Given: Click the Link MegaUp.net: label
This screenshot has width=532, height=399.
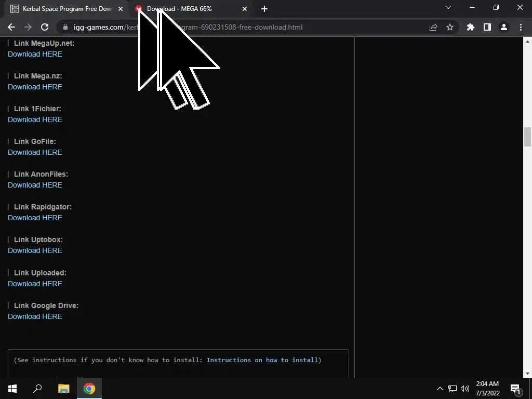Looking at the screenshot, I should click(x=44, y=43).
